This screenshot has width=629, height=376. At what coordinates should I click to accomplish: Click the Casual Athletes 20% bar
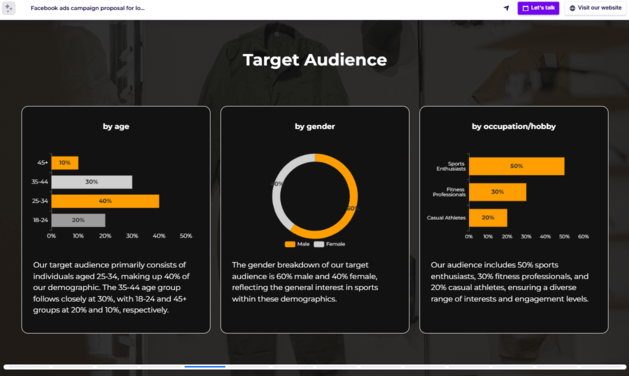click(488, 217)
